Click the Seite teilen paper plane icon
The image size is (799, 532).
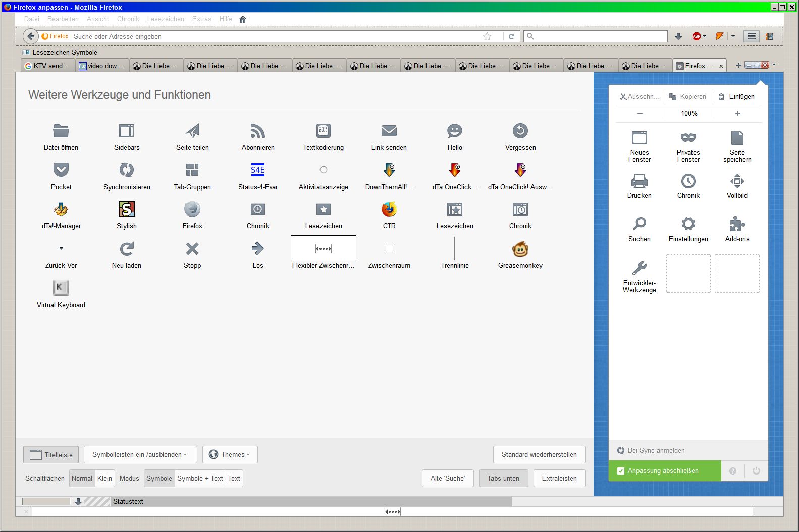tap(192, 131)
